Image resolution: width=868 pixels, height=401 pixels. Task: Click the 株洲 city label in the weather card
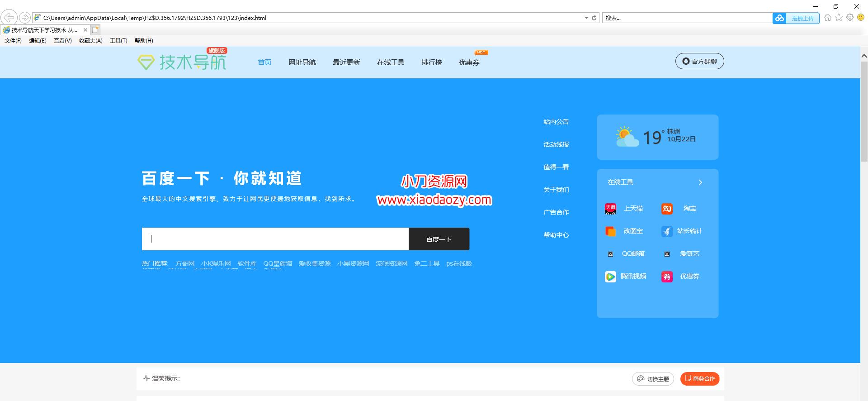click(x=674, y=131)
